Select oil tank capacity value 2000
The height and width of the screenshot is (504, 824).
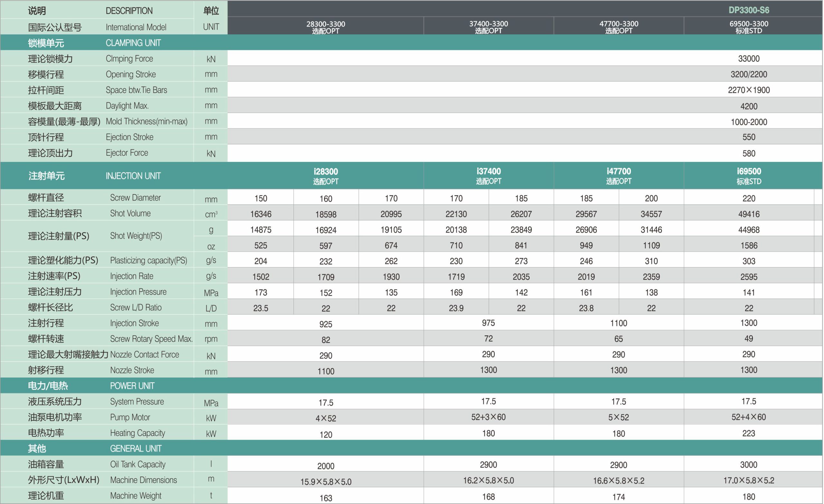click(x=326, y=466)
